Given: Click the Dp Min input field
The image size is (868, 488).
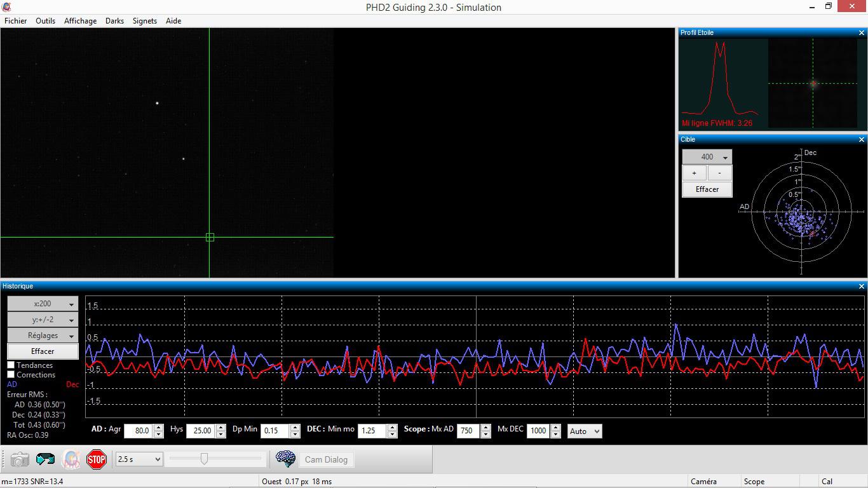Looking at the screenshot, I should coord(276,431).
